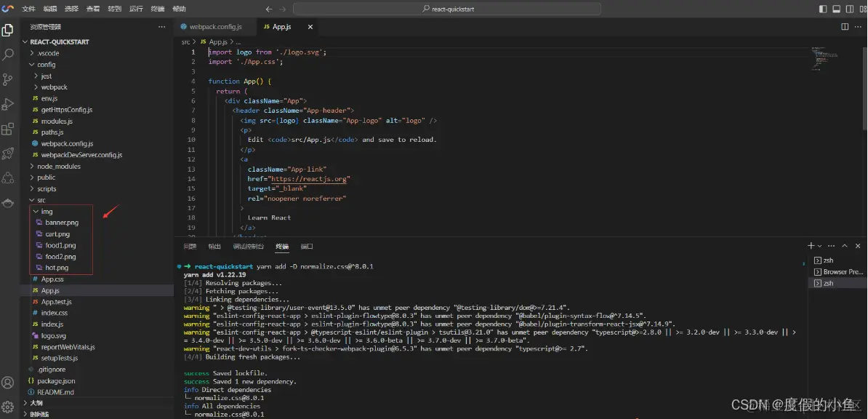This screenshot has width=868, height=419.
Task: Click the rocket icon in activity bar
Action: tap(8, 153)
